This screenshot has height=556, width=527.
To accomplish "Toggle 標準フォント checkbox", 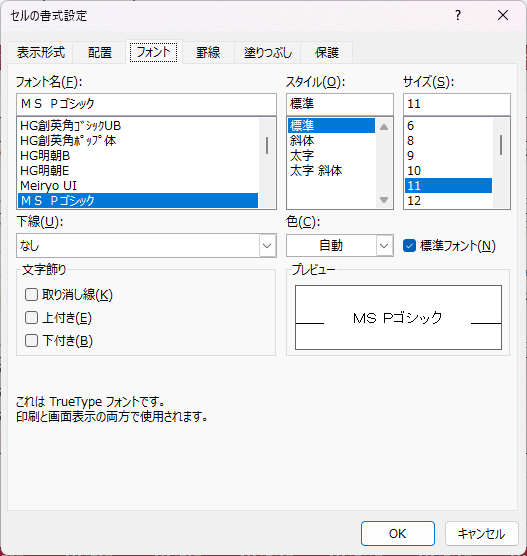I will [x=409, y=246].
